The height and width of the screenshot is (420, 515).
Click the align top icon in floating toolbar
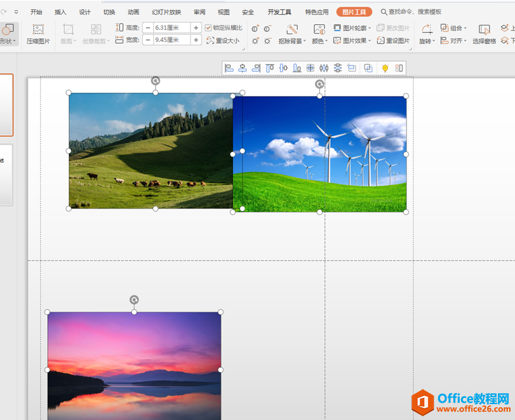pyautogui.click(x=270, y=68)
